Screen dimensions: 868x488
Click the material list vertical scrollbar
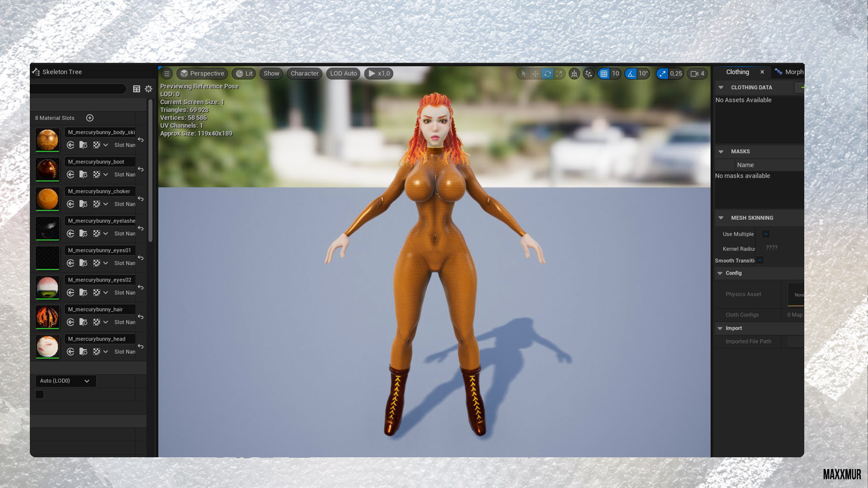[150, 171]
